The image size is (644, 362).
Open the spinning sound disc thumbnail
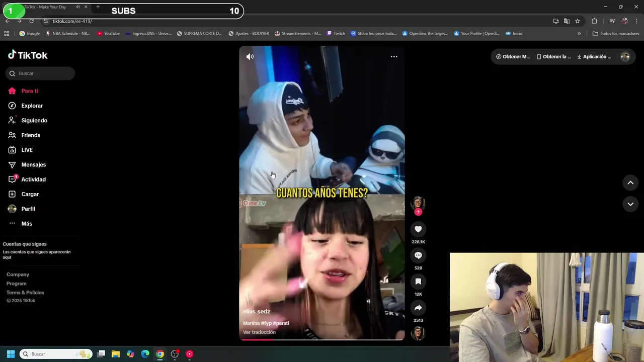click(x=418, y=333)
